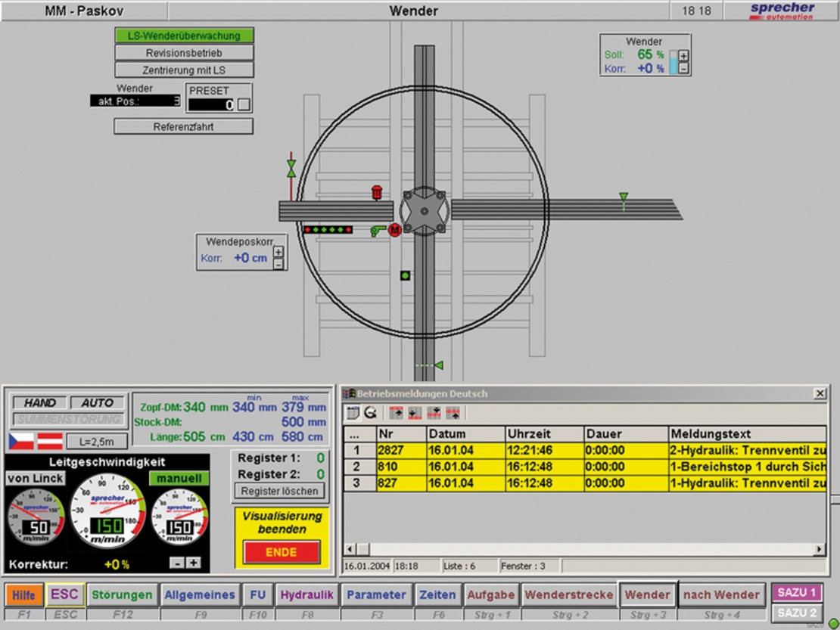Tick the PRESET checkbox
The image size is (840, 630).
tap(243, 105)
